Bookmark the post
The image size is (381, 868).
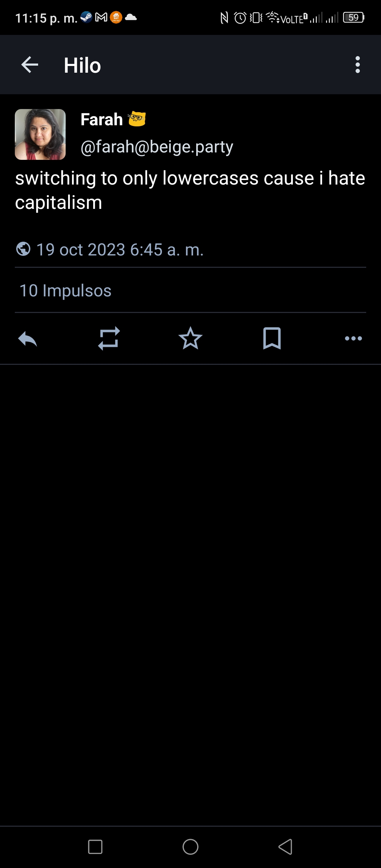point(272,338)
